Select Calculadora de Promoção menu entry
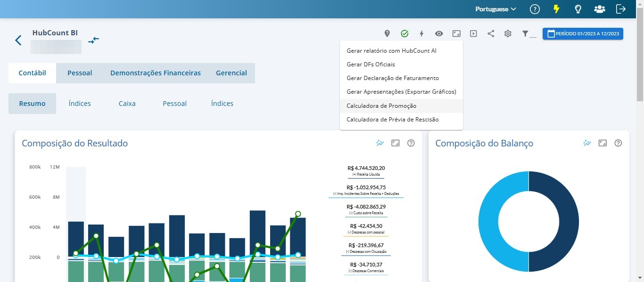The width and height of the screenshot is (644, 282). [x=401, y=106]
